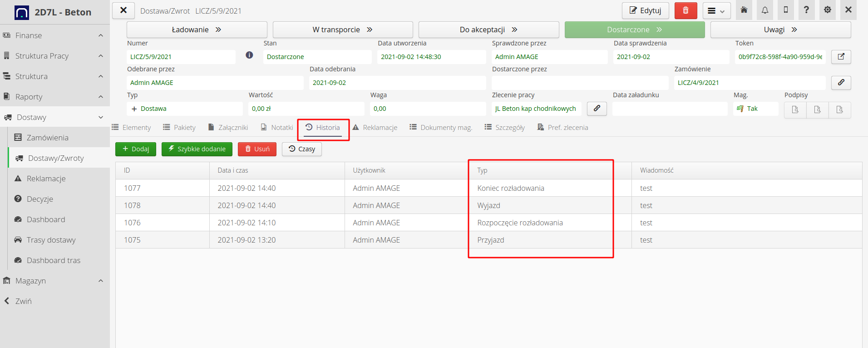Expand the Magazyn sidebar section
Image resolution: width=868 pixels, height=348 pixels.
[x=54, y=281]
